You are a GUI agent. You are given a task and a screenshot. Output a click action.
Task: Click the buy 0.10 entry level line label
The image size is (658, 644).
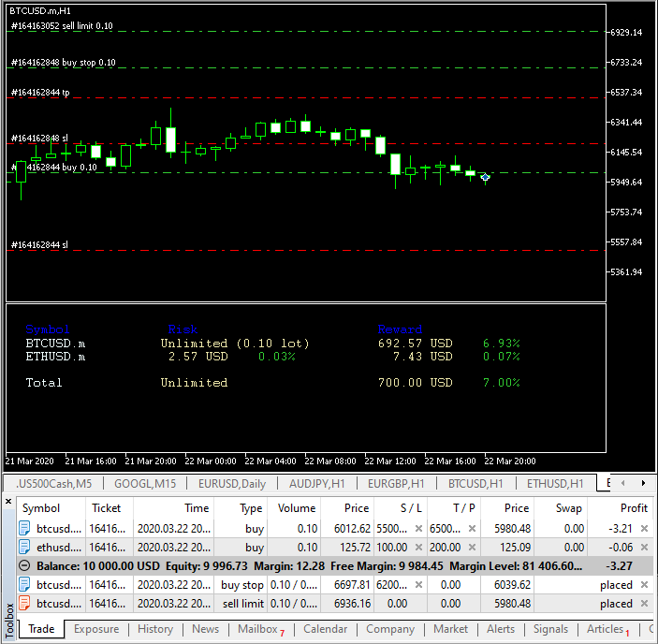(x=54, y=168)
